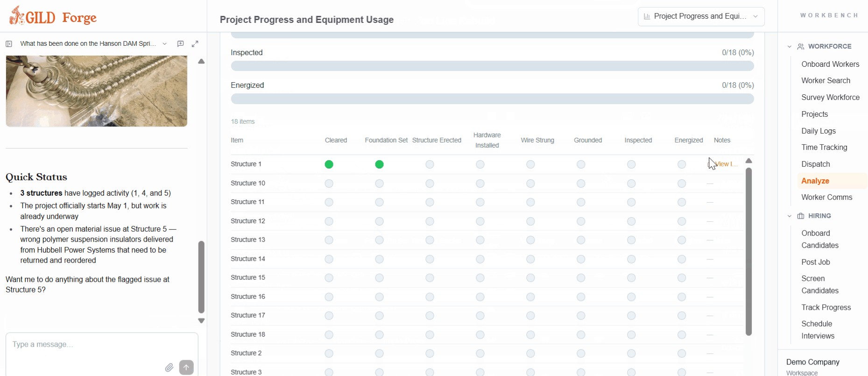Image resolution: width=868 pixels, height=376 pixels.
Task: Click the Energized progress bar
Action: pos(492,99)
